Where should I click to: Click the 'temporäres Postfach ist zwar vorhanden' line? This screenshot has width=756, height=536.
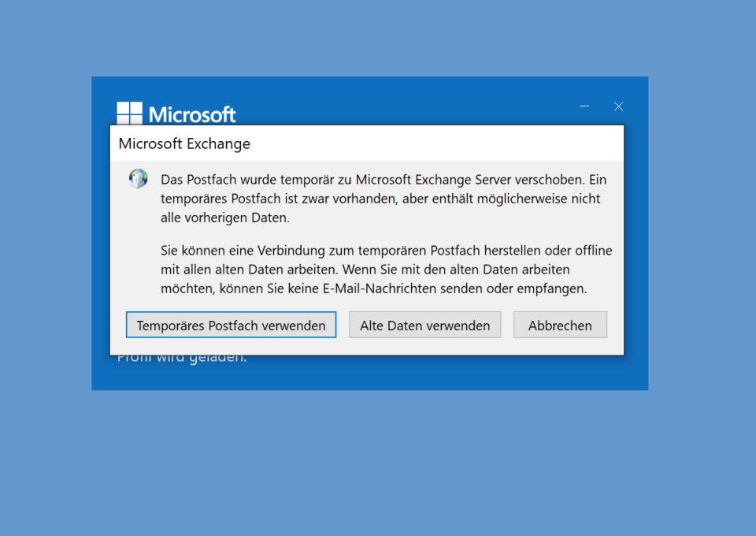380,199
